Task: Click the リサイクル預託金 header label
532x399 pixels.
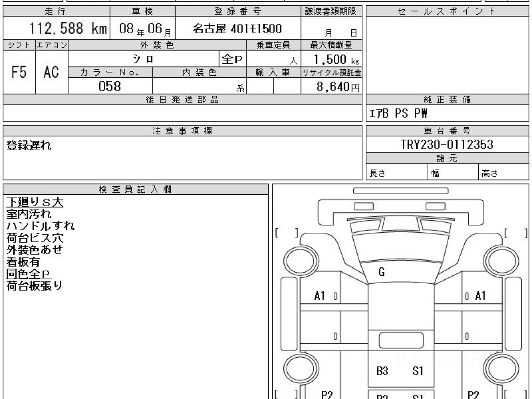Action: [x=331, y=73]
